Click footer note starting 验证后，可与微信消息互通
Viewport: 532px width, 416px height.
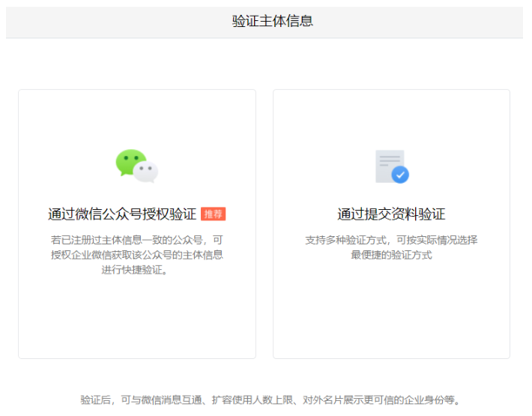click(x=270, y=400)
